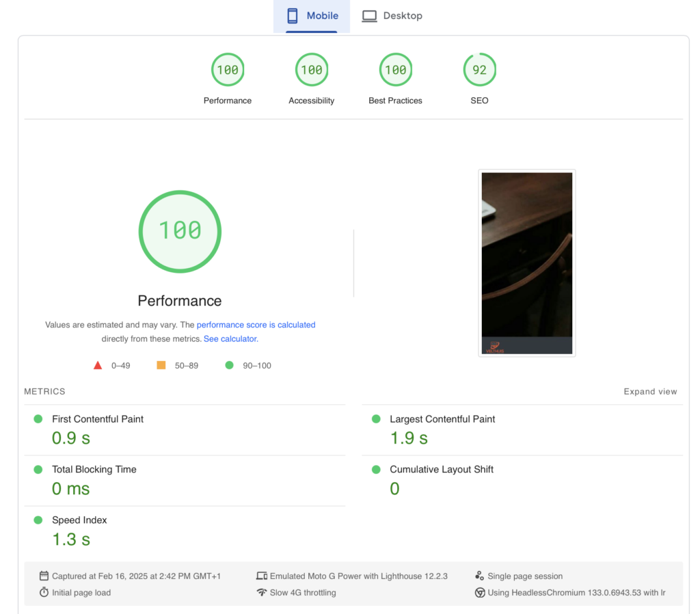Click the Best Practices category label
The image size is (700, 614).
click(396, 101)
